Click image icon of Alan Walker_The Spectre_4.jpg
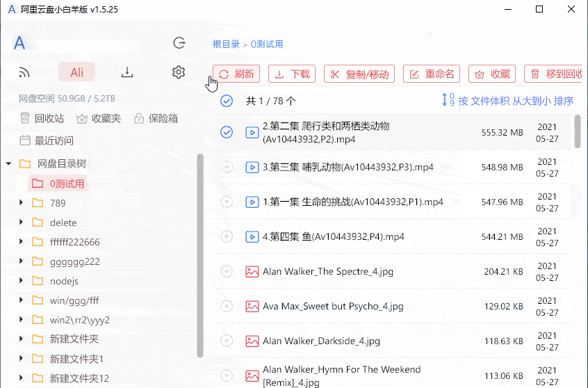588x388 pixels. pos(252,271)
